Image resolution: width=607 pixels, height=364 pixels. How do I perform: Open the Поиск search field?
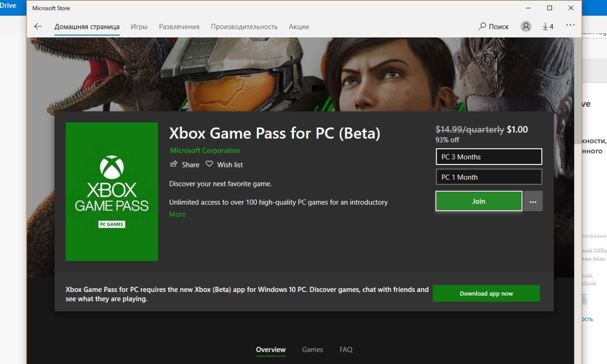[x=494, y=27]
